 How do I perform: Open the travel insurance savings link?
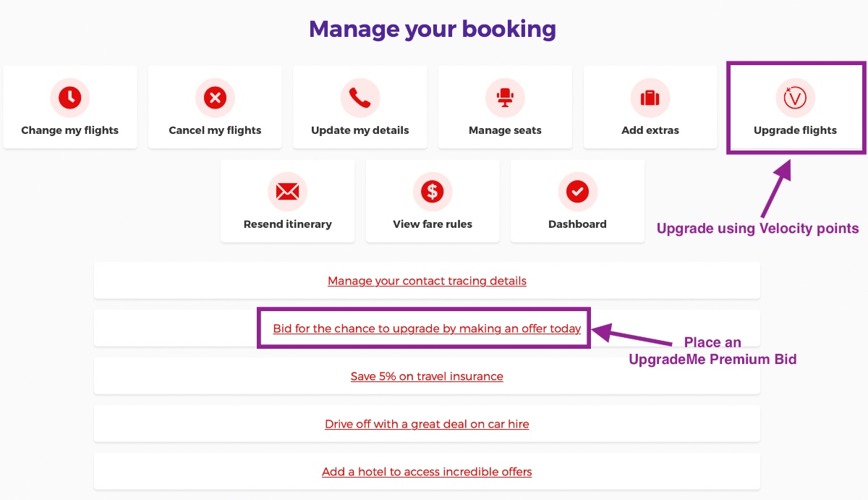[x=427, y=376]
